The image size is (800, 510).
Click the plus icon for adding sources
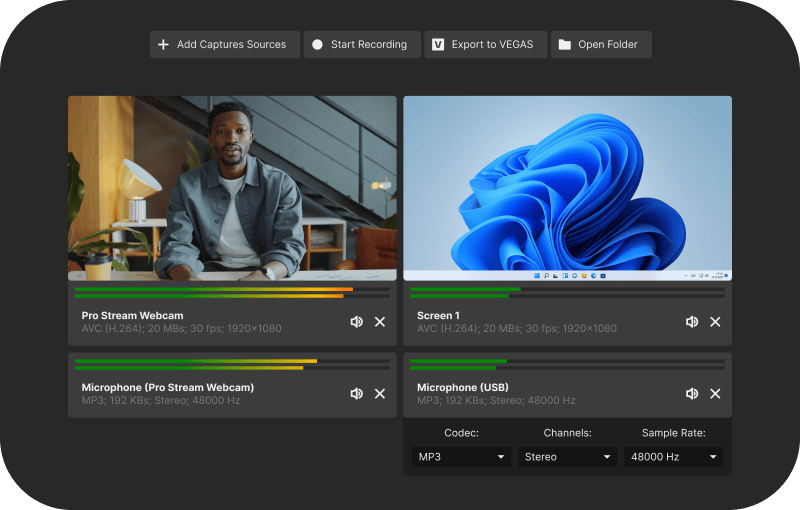(x=164, y=45)
